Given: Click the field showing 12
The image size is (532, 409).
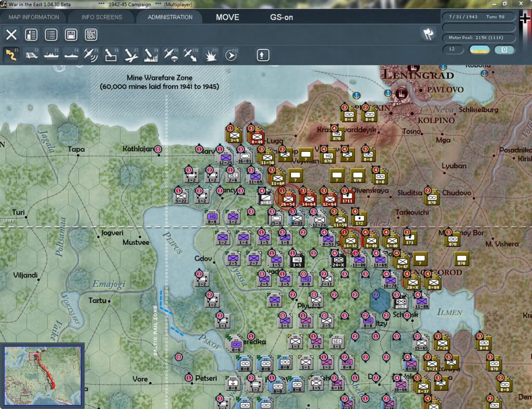Looking at the screenshot, I should [453, 49].
